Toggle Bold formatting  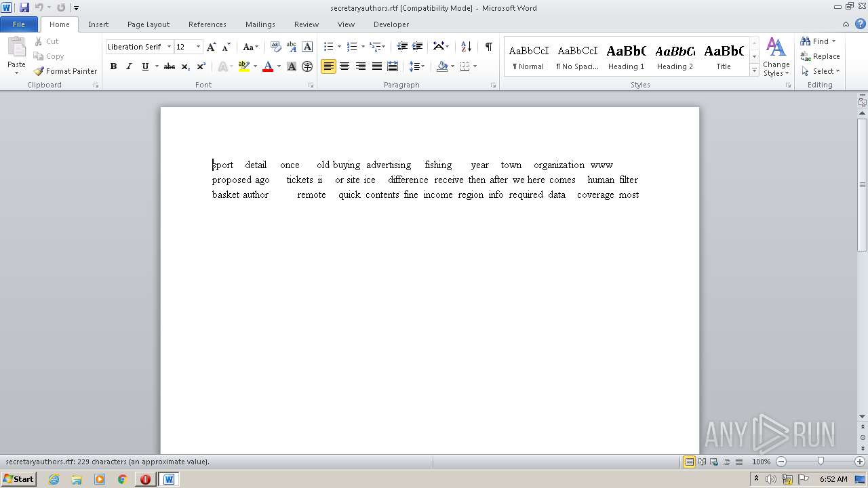[113, 66]
